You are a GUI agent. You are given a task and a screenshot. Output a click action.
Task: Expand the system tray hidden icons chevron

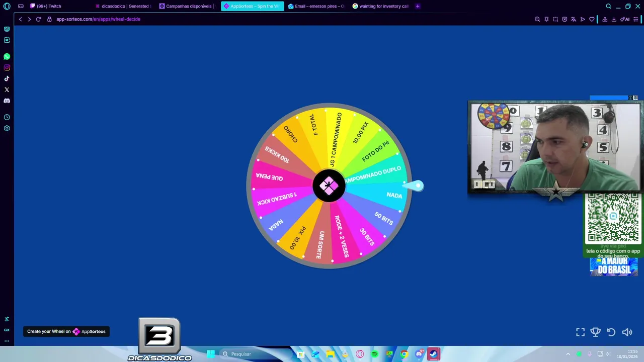pyautogui.click(x=568, y=354)
